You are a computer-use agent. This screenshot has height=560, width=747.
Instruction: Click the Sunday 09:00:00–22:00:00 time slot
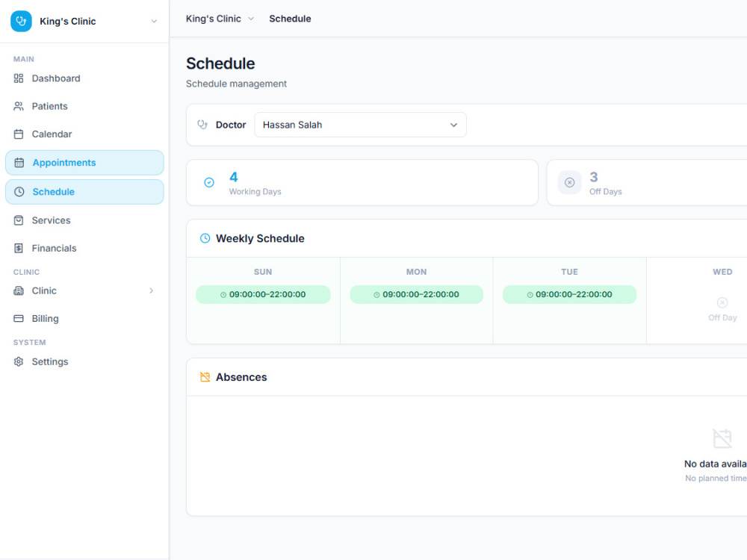click(x=263, y=294)
